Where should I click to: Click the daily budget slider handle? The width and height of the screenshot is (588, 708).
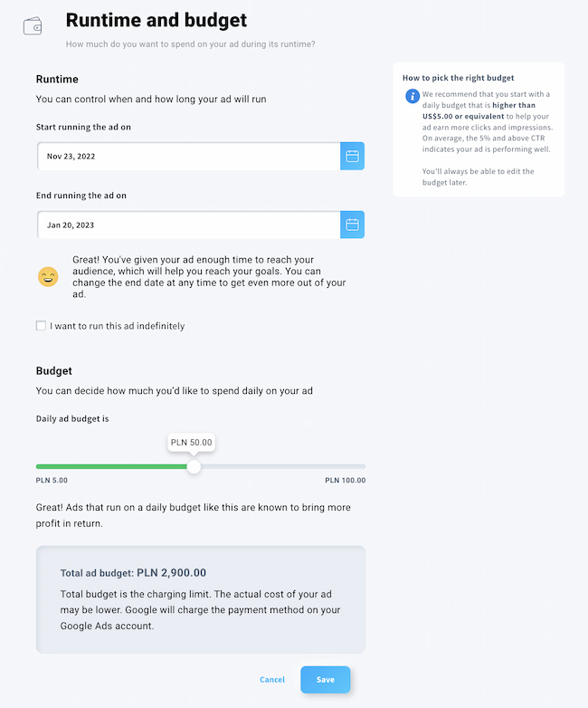194,466
